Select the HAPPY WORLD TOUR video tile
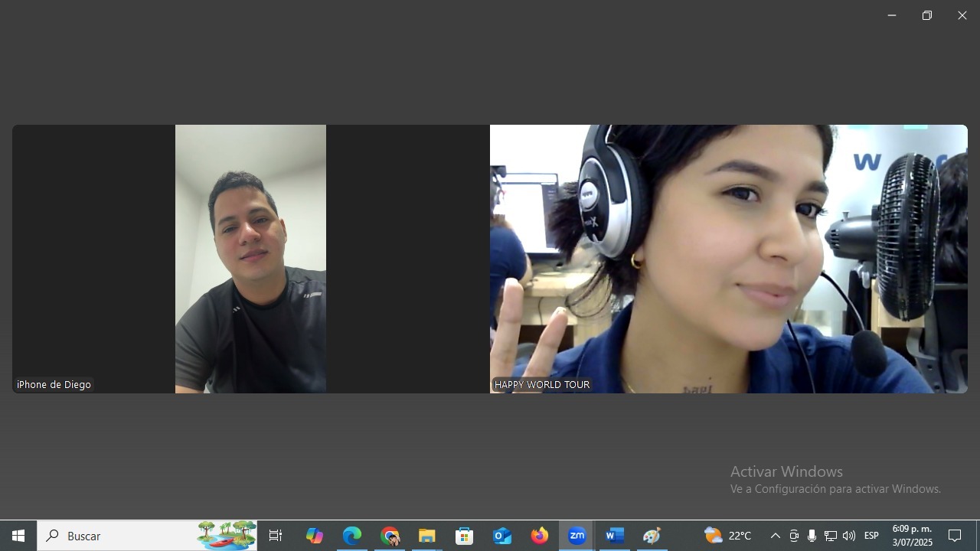Screen dimensions: 980x551 coord(728,259)
